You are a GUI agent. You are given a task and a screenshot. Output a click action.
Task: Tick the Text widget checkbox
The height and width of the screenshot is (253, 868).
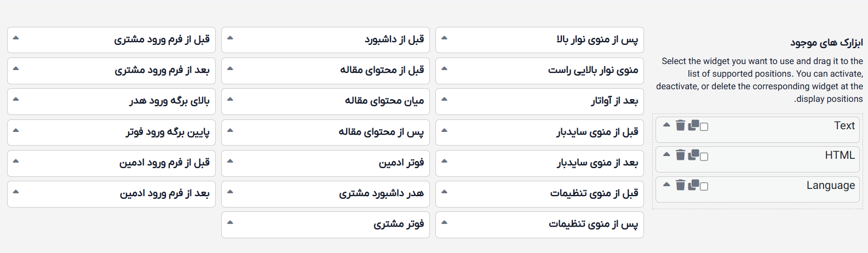point(704,127)
